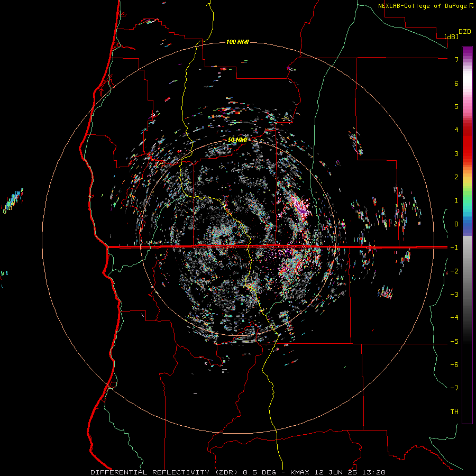
Task: Click the magenta high-ZDR echo cluster east of radar
Action: click(300, 207)
